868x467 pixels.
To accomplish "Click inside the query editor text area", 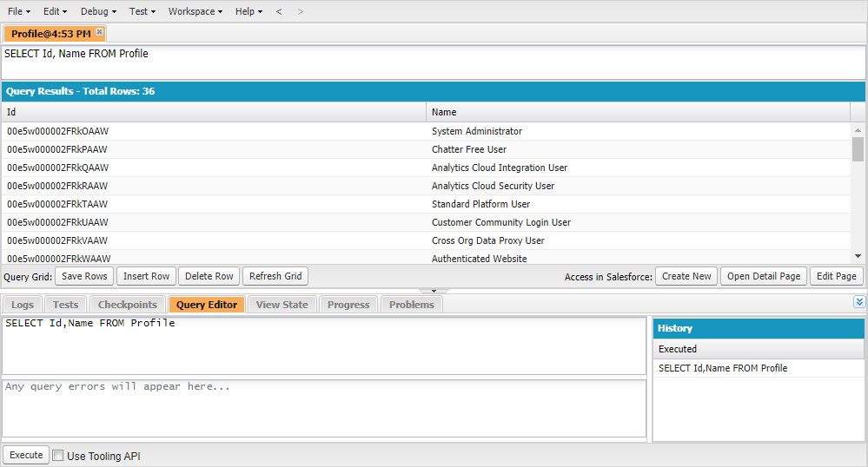I will [x=323, y=345].
